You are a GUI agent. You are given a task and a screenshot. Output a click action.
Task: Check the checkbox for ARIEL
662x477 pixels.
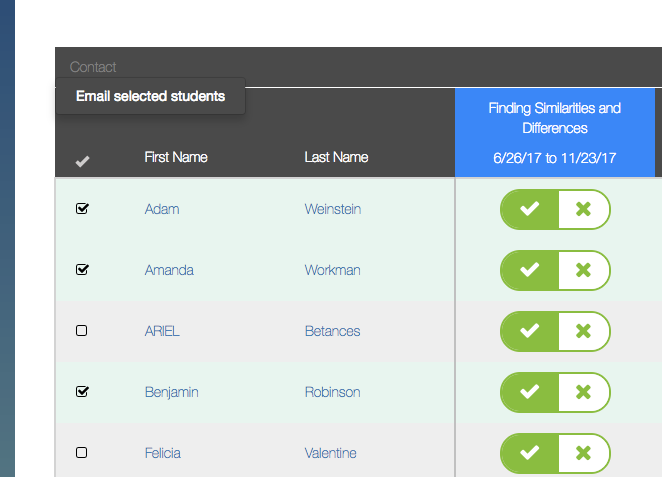tap(82, 331)
